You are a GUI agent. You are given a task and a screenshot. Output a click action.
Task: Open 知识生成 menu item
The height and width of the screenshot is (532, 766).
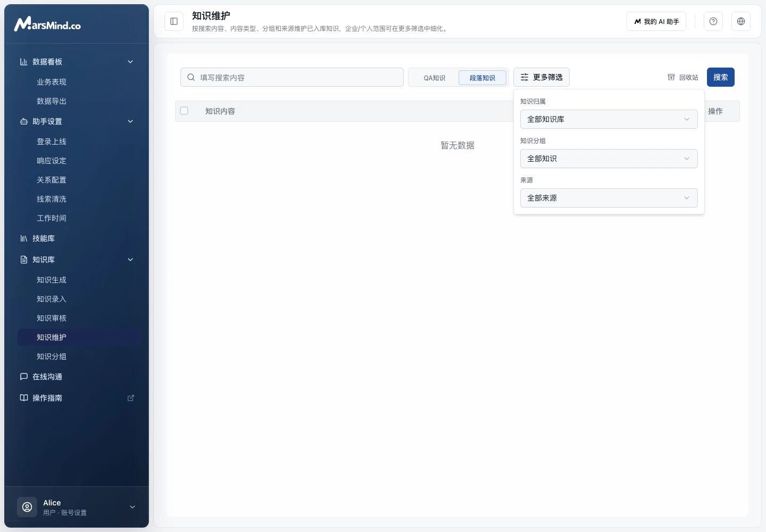tap(79, 280)
